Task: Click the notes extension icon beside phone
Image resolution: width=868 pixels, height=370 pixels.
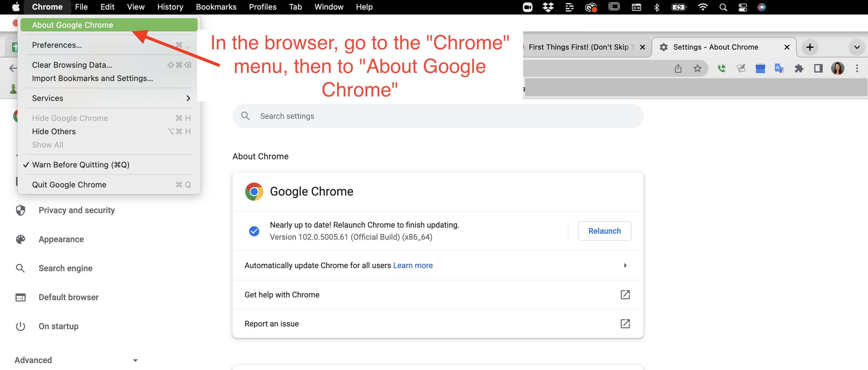Action: [x=741, y=68]
